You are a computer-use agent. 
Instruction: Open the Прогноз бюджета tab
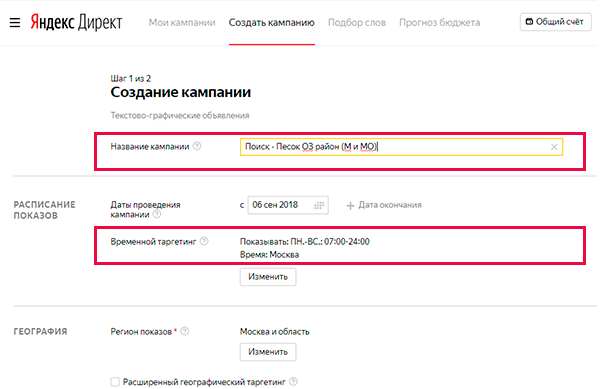point(439,23)
